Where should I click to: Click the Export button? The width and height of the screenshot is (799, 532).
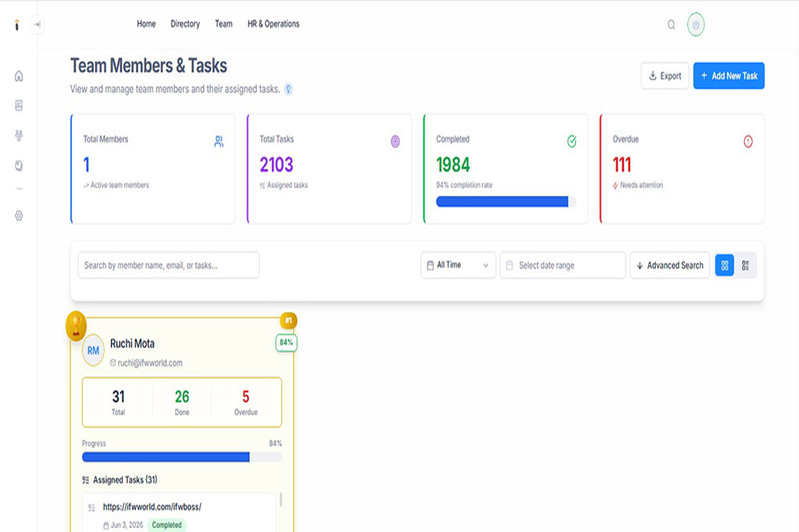pos(665,76)
